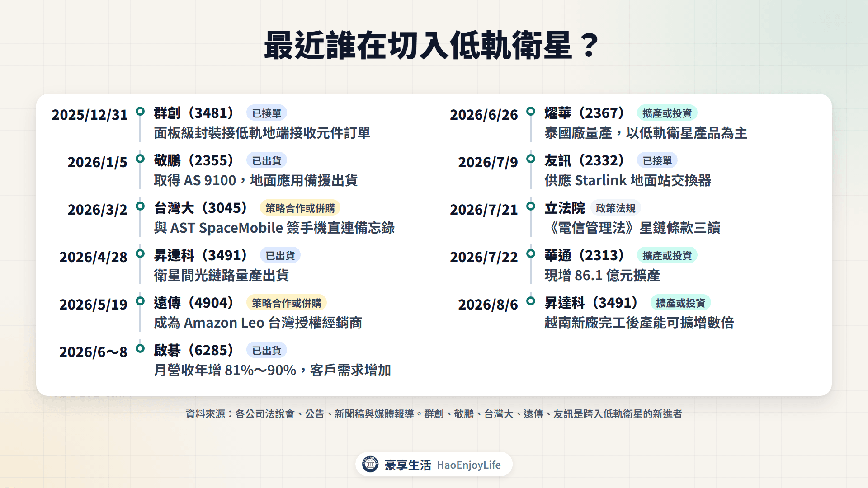Select the timeline marker for 2026/7/9

tap(531, 159)
